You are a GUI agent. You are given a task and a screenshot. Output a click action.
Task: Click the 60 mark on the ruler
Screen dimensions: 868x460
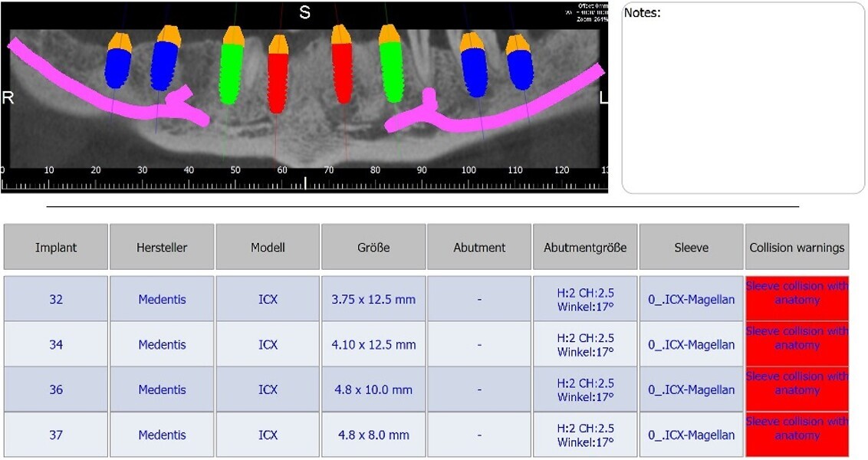(282, 170)
